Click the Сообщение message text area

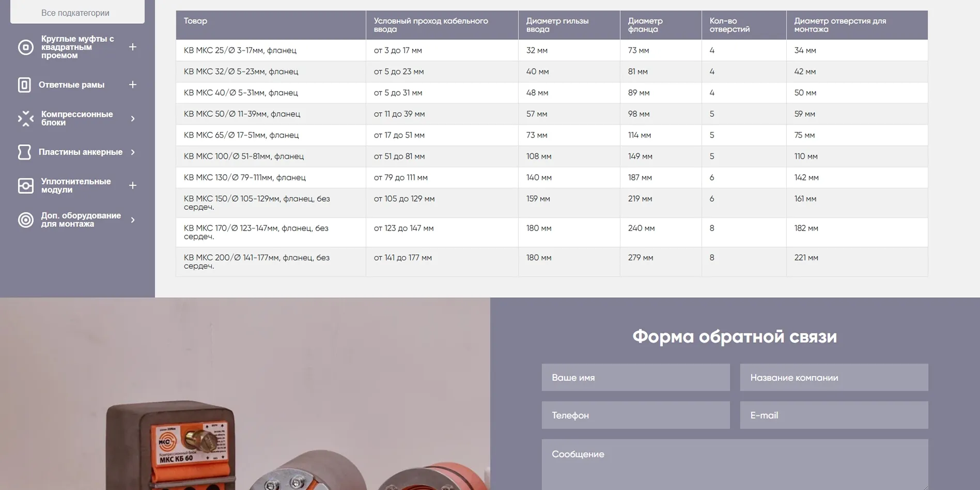[735, 465]
